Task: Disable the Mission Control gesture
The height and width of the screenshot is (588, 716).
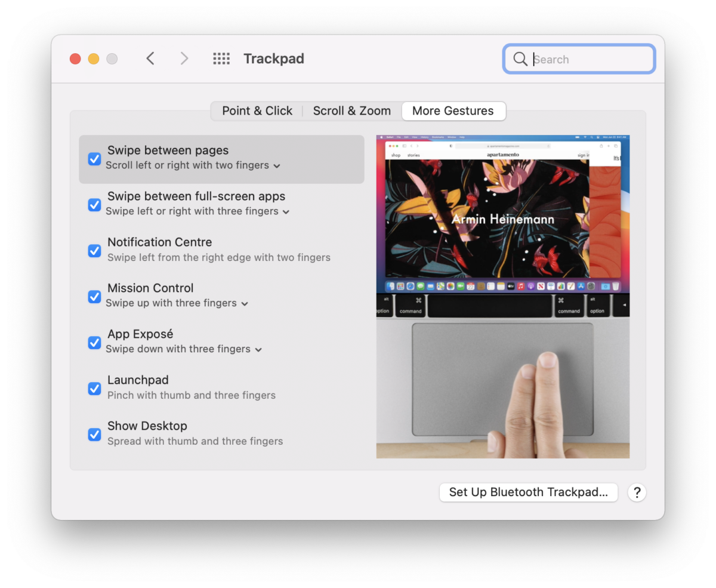Action: tap(94, 297)
